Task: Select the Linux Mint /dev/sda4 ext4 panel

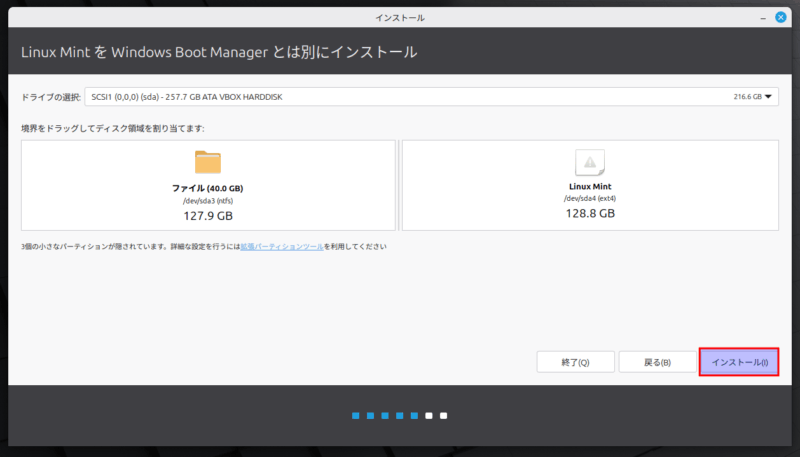Action: (589, 186)
